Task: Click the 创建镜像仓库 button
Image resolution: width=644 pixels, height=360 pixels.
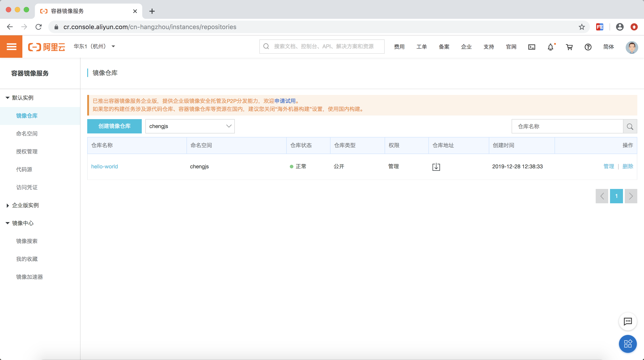Action: (114, 126)
